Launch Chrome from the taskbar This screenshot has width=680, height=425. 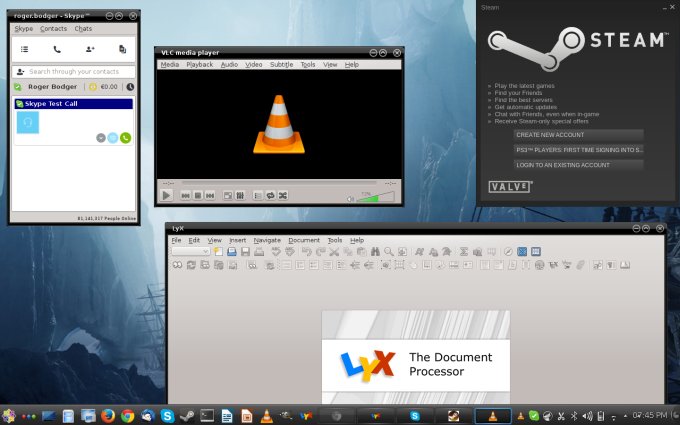(x=128, y=416)
